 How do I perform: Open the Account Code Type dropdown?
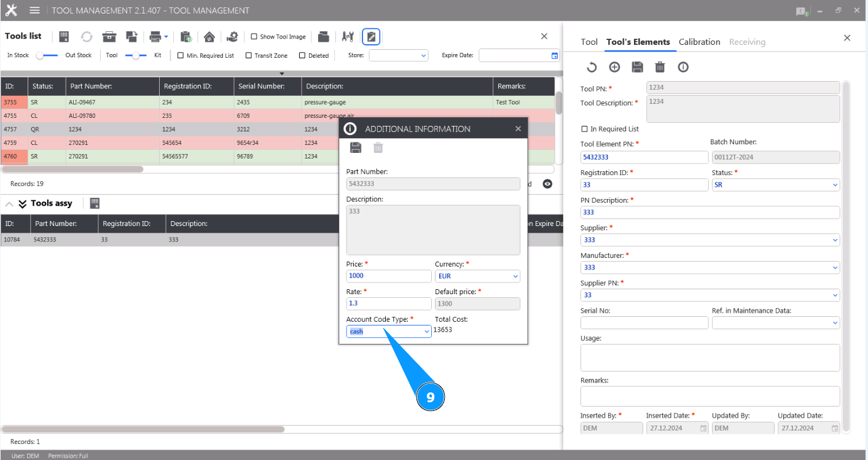pos(389,332)
